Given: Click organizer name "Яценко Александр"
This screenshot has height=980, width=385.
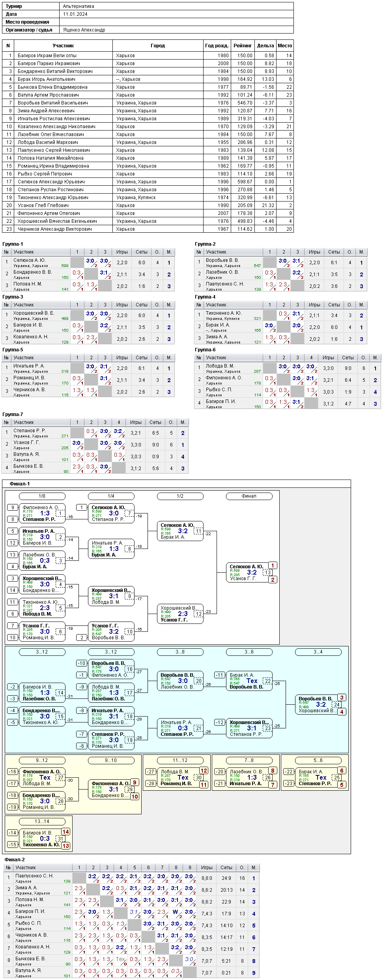Looking at the screenshot, I should (x=84, y=30).
